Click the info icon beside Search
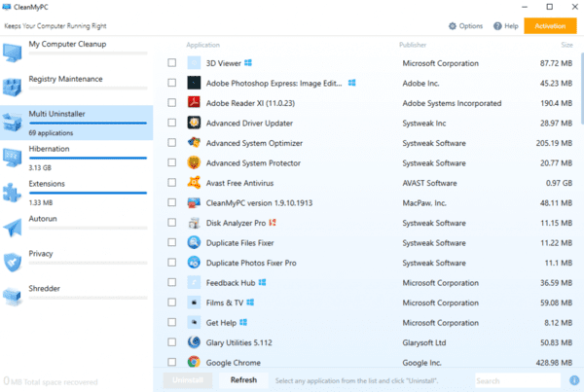584x392 pixels. coord(574,380)
